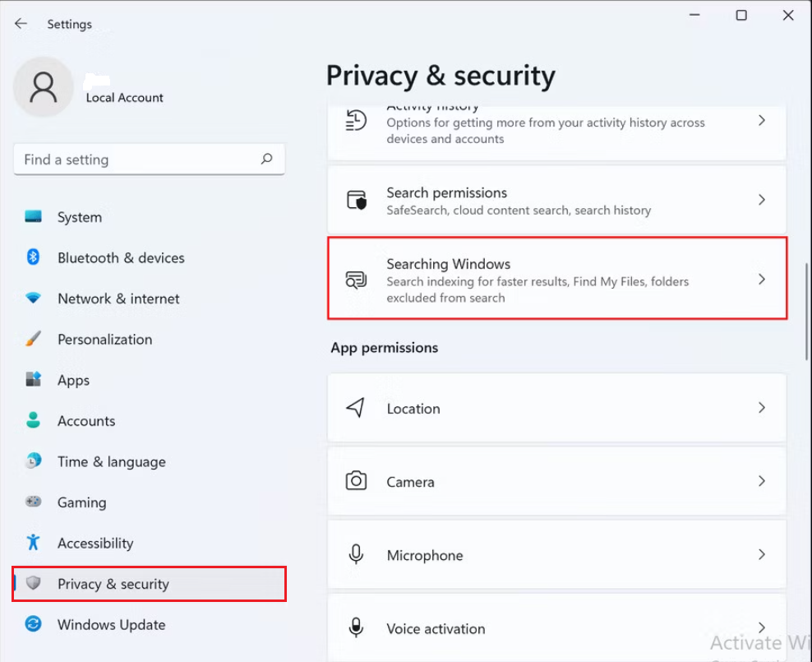Expand Voice activation chevron
This screenshot has width=812, height=662.
[761, 627]
